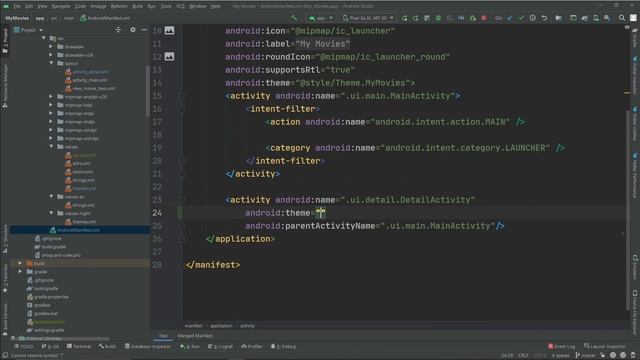Open the TODO tool window

coord(24,347)
